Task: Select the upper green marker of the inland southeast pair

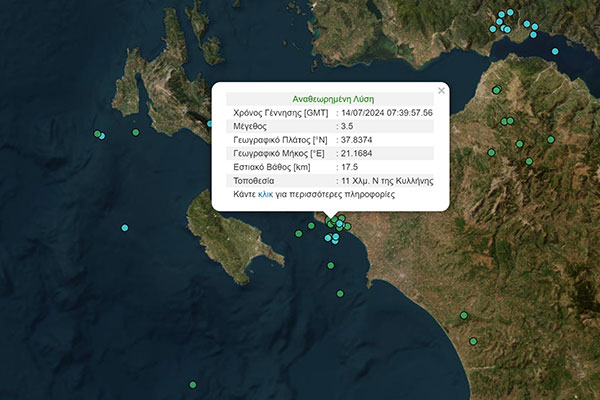Action: point(463,316)
